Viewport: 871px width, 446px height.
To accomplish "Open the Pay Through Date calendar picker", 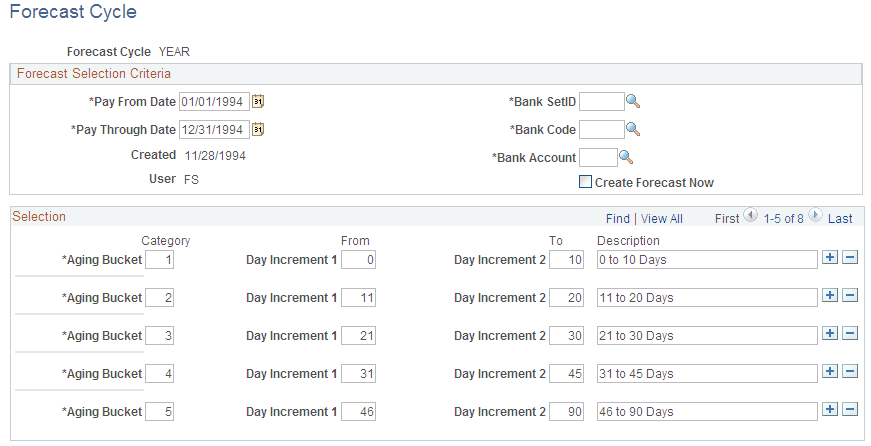I will click(258, 129).
